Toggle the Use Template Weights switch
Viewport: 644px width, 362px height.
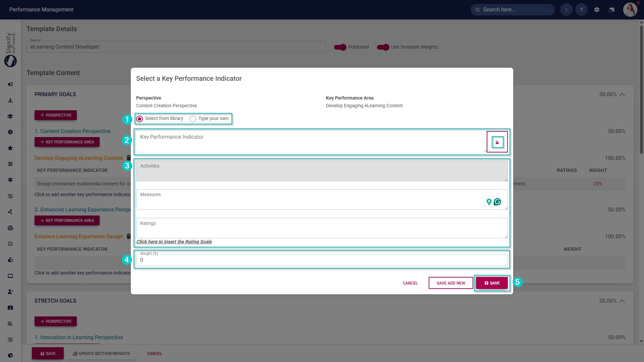pos(383,47)
